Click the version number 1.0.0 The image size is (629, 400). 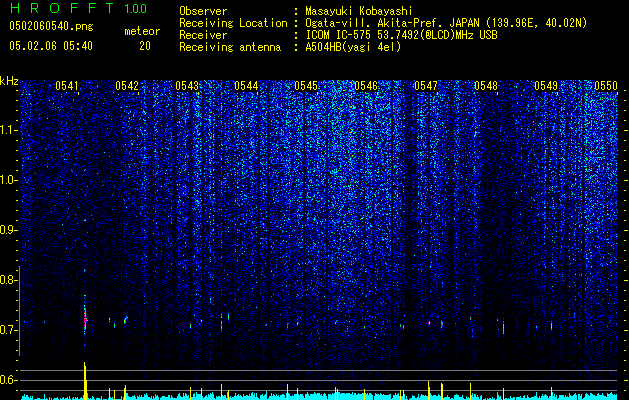(136, 8)
